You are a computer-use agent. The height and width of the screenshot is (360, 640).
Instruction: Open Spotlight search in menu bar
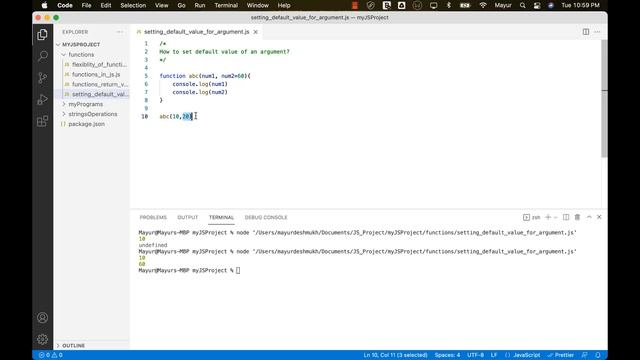[x=522, y=5]
